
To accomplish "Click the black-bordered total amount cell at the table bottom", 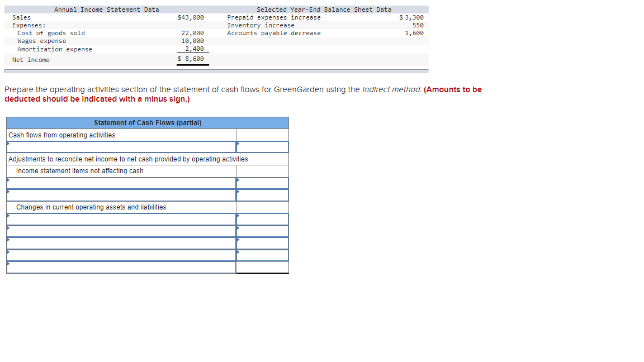I will (263, 266).
